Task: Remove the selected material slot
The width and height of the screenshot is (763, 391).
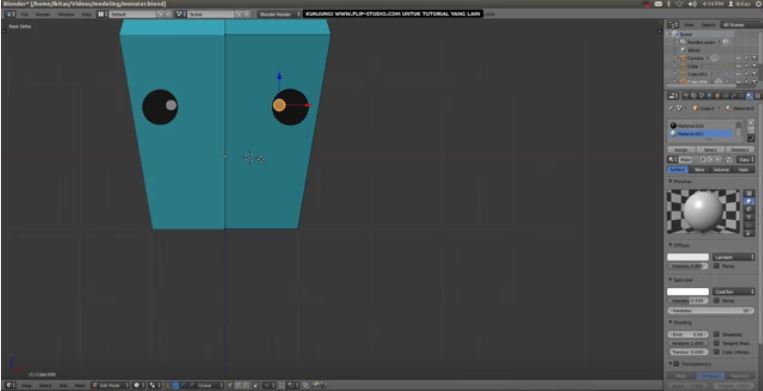Action: (750, 130)
